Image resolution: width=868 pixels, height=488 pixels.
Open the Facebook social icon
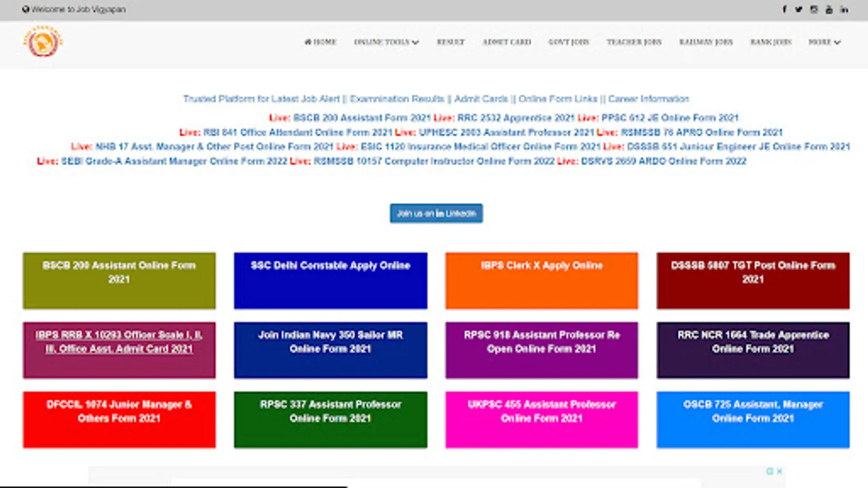(784, 9)
